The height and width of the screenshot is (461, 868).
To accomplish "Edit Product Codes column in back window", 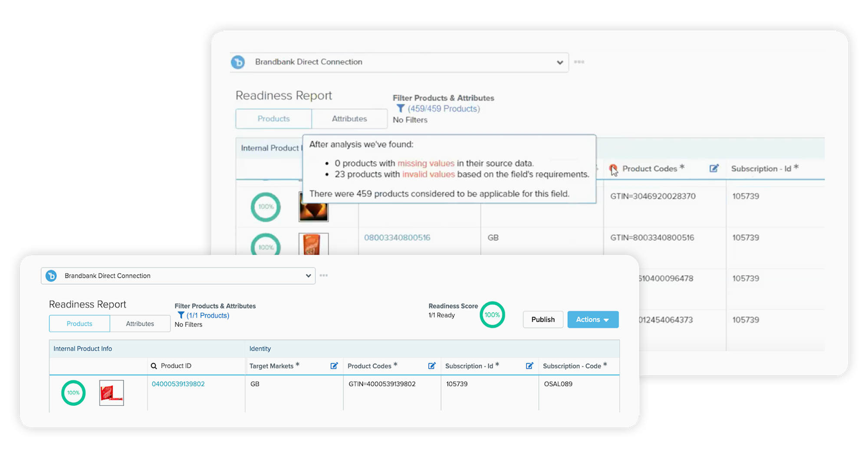I will click(714, 168).
